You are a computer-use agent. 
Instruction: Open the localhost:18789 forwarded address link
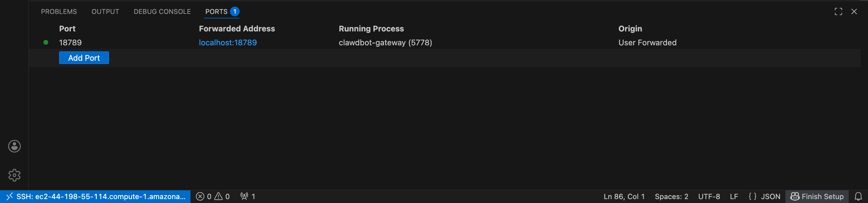point(228,43)
